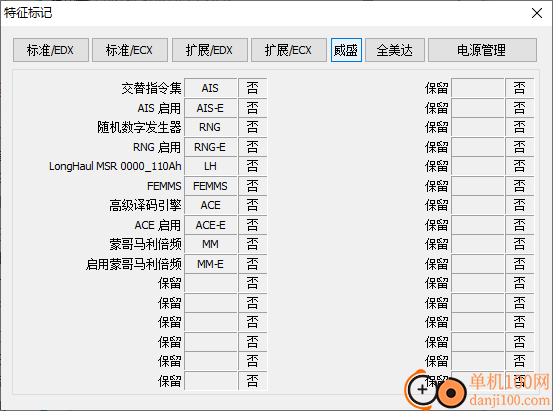Click the AIS 启用 label
This screenshot has height=411, width=553.
click(x=159, y=108)
